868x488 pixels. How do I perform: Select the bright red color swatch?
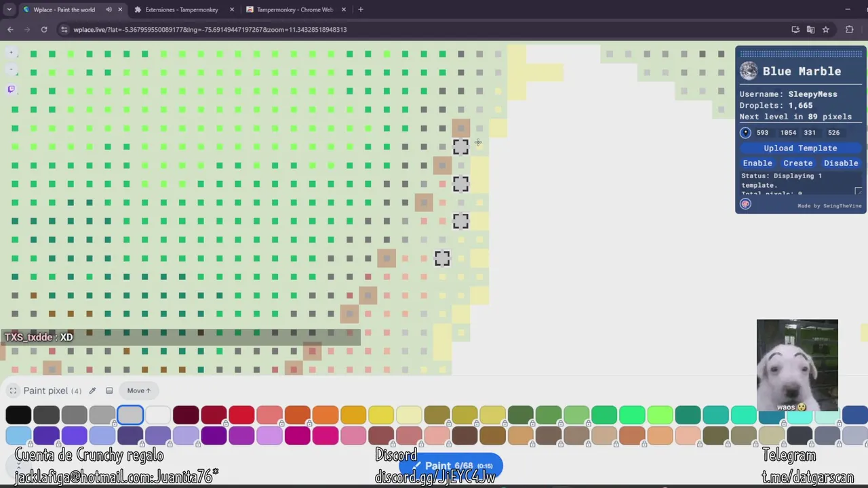pyautogui.click(x=241, y=415)
